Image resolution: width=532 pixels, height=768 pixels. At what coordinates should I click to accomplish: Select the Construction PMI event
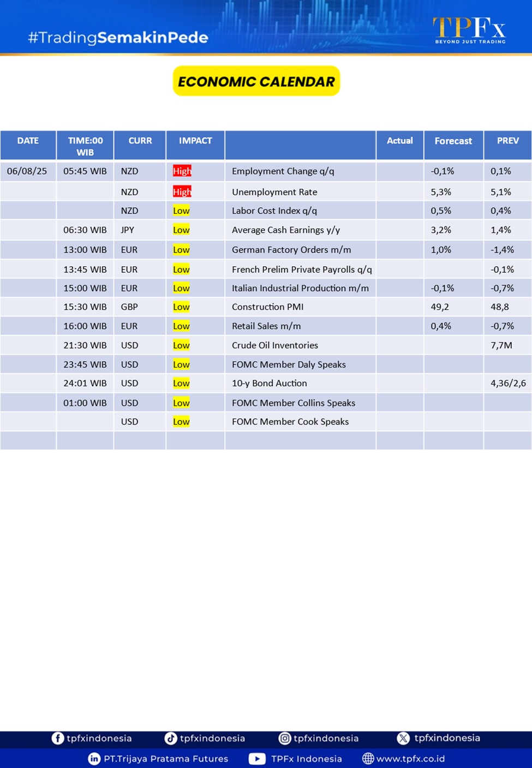point(268,307)
